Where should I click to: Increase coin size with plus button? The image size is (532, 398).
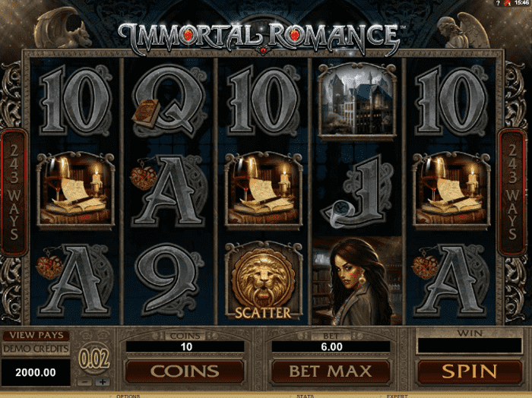(102, 382)
